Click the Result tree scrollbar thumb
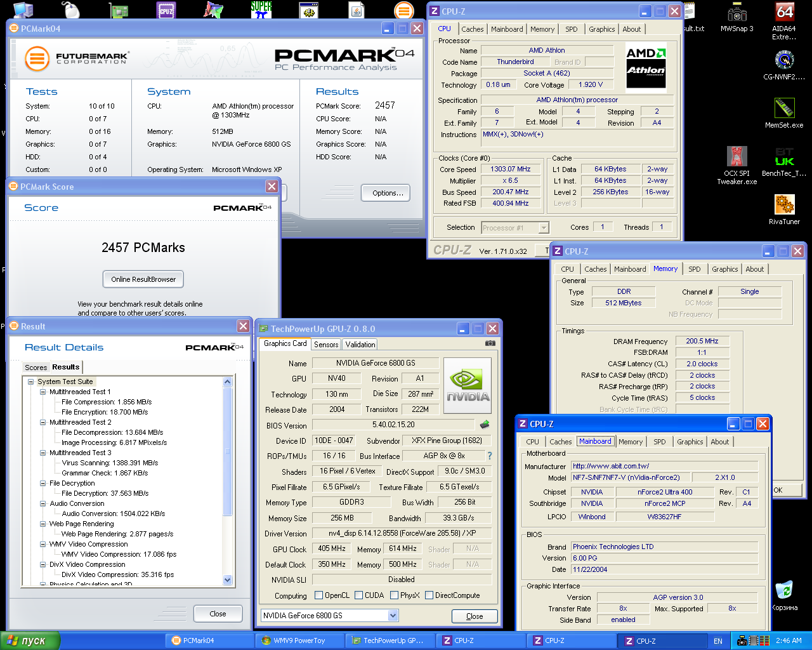 point(228,451)
